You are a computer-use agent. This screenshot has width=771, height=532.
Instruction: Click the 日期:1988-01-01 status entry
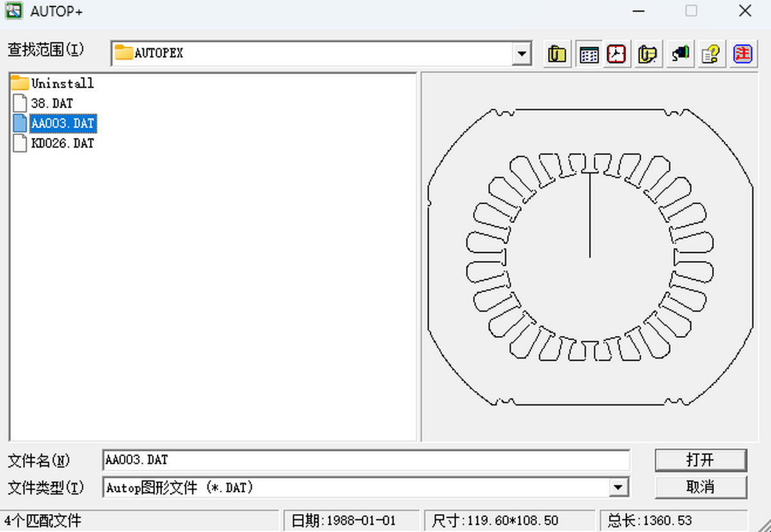(351, 520)
